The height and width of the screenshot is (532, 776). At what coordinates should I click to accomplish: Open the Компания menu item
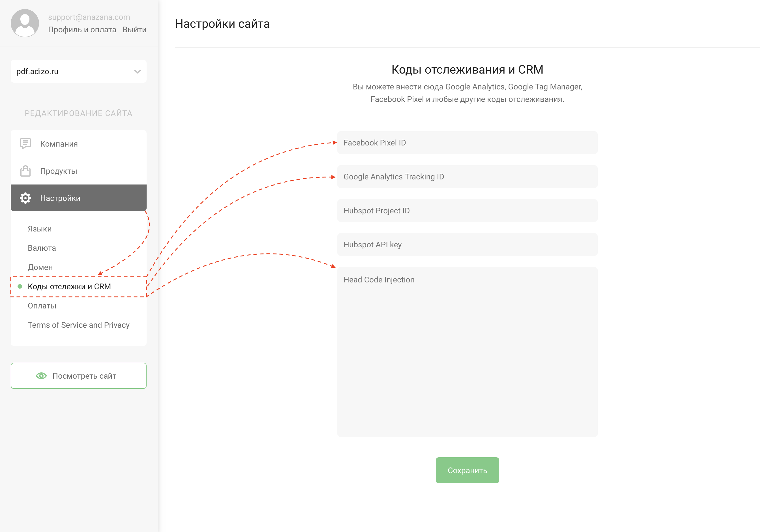point(78,143)
